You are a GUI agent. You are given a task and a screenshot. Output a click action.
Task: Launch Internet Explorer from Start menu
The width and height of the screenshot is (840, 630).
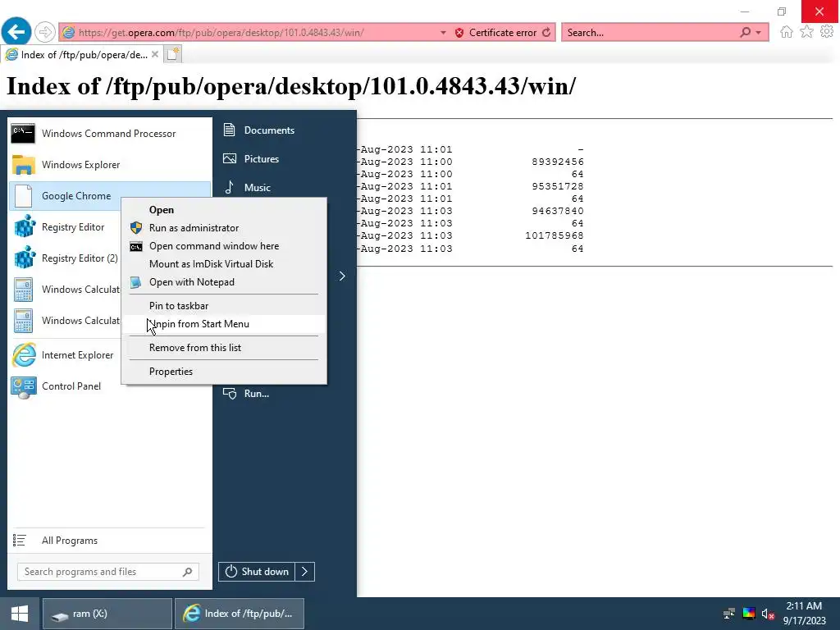tap(65, 354)
